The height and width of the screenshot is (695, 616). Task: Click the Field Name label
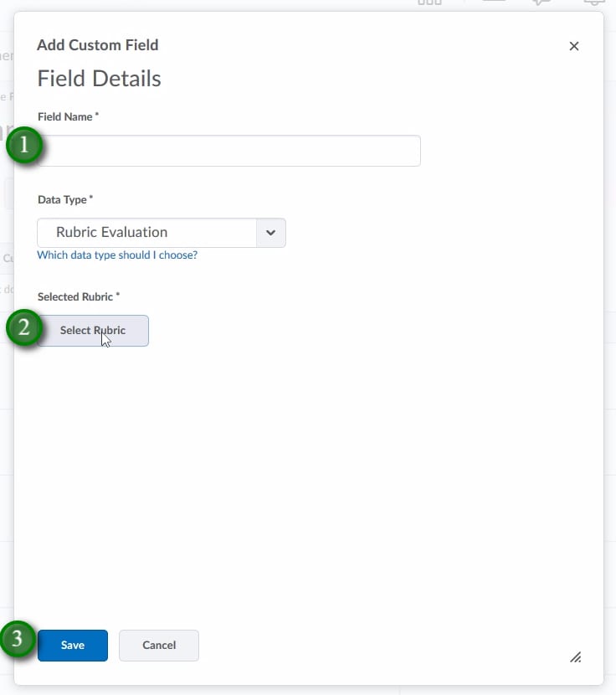tap(67, 117)
